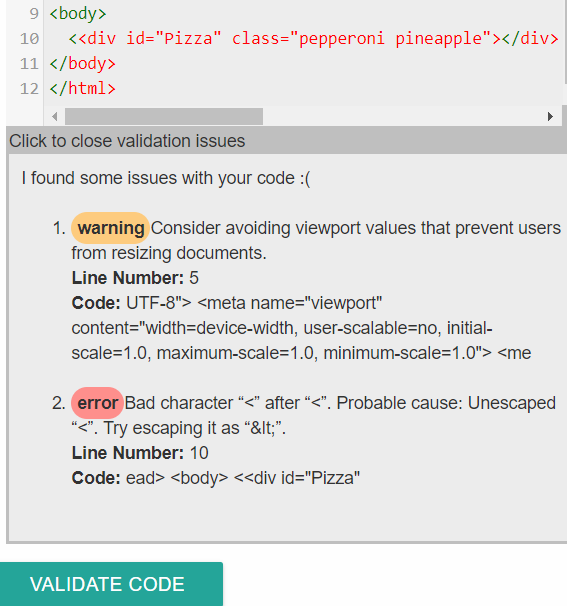This screenshot has width=567, height=606.
Task: Place the cursor on the "Pizza" id value
Action: [x=188, y=39]
